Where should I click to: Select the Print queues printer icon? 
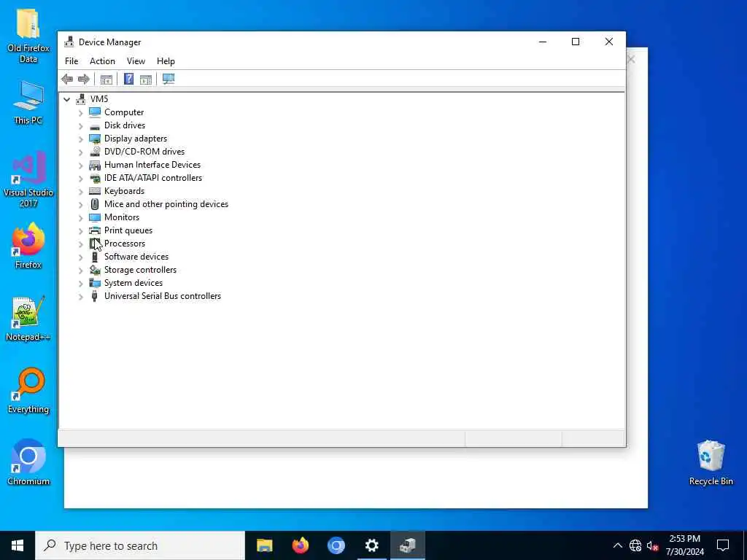pyautogui.click(x=95, y=230)
